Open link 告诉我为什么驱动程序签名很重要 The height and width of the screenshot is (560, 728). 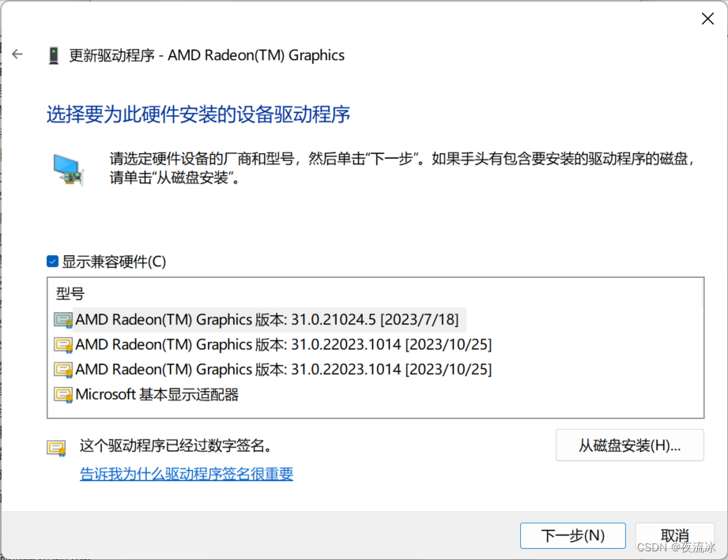click(187, 474)
